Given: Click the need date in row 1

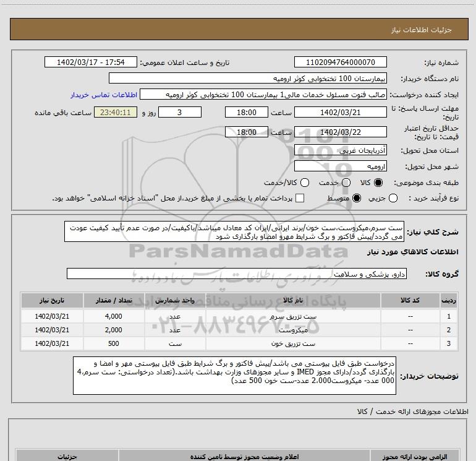Looking at the screenshot, I should 52,316.
